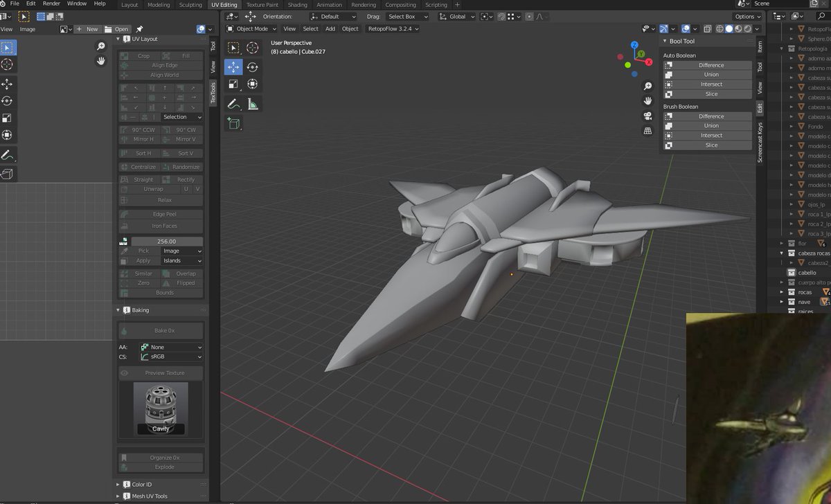Select the Add Cube tool
Image resolution: width=831 pixels, height=504 pixels.
(x=233, y=123)
